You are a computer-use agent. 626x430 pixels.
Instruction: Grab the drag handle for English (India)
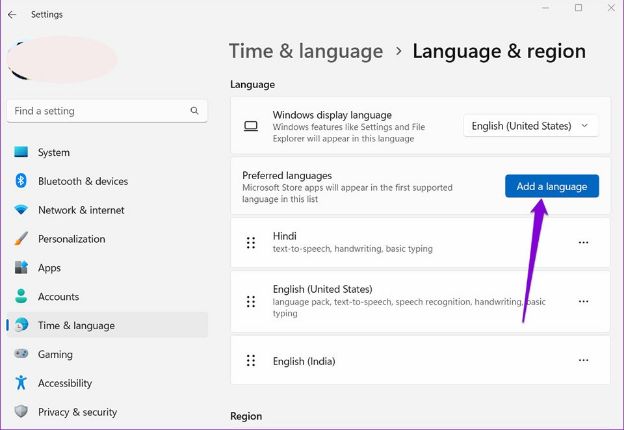tap(251, 361)
